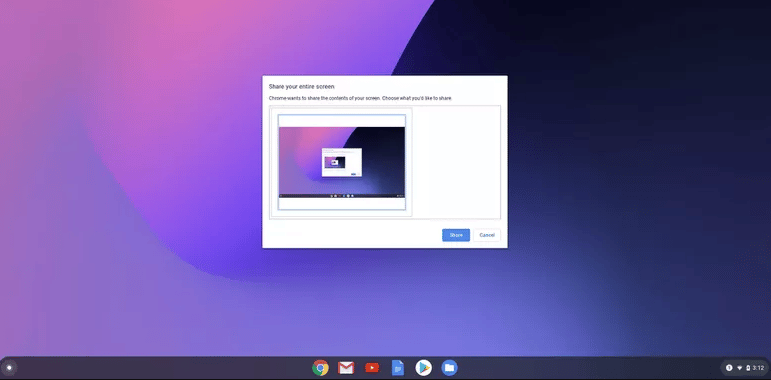
Task: Click the Wi-Fi status icon
Action: pos(740,368)
